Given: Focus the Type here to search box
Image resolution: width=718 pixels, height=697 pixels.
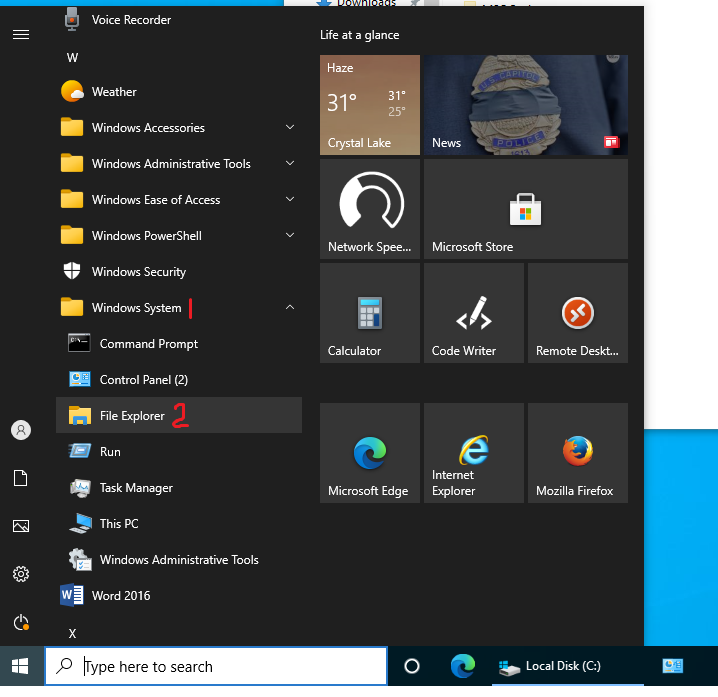Looking at the screenshot, I should (x=216, y=666).
